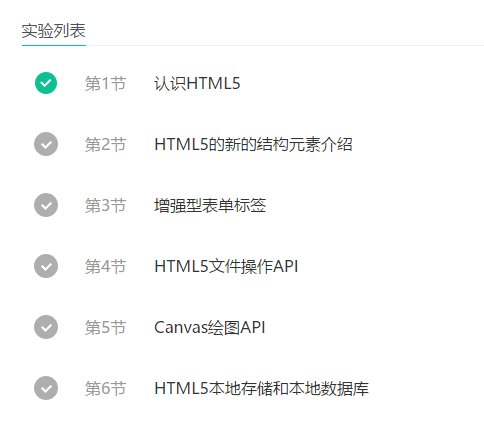The width and height of the screenshot is (484, 433).
Task: Click the green checkmark icon for 第1节
Action: click(x=46, y=83)
